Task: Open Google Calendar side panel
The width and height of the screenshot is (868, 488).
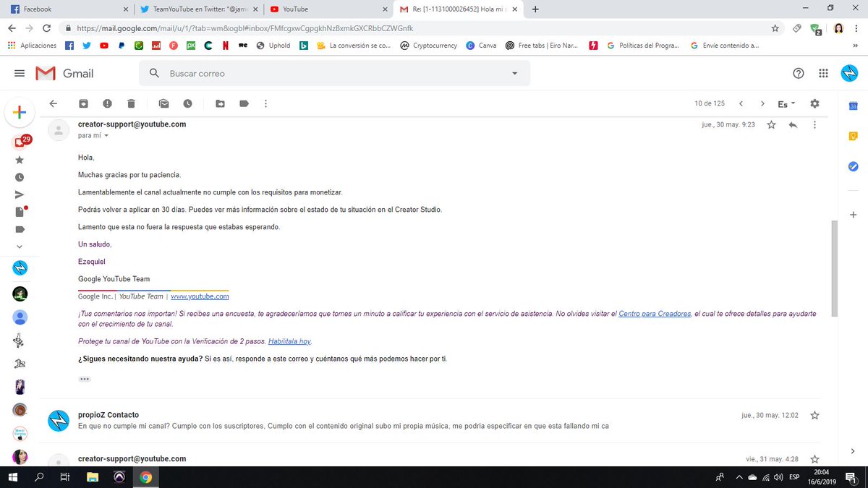Action: point(854,106)
